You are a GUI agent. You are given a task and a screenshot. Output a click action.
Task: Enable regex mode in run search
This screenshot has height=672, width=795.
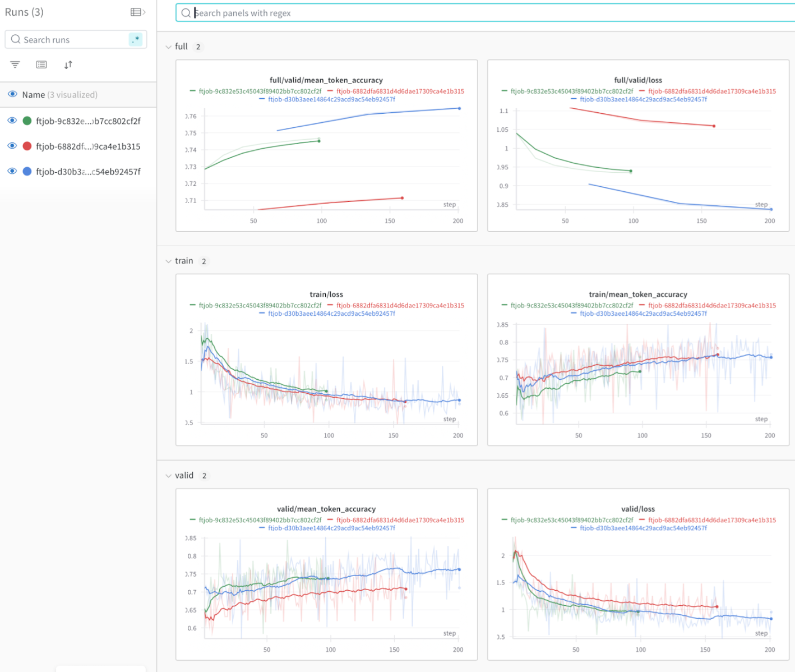tap(135, 39)
